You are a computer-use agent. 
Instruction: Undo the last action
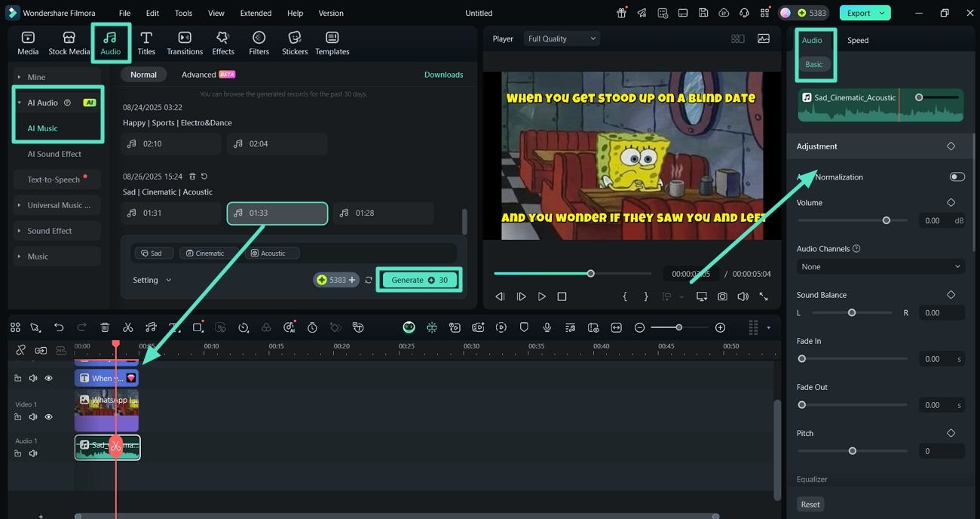point(59,327)
